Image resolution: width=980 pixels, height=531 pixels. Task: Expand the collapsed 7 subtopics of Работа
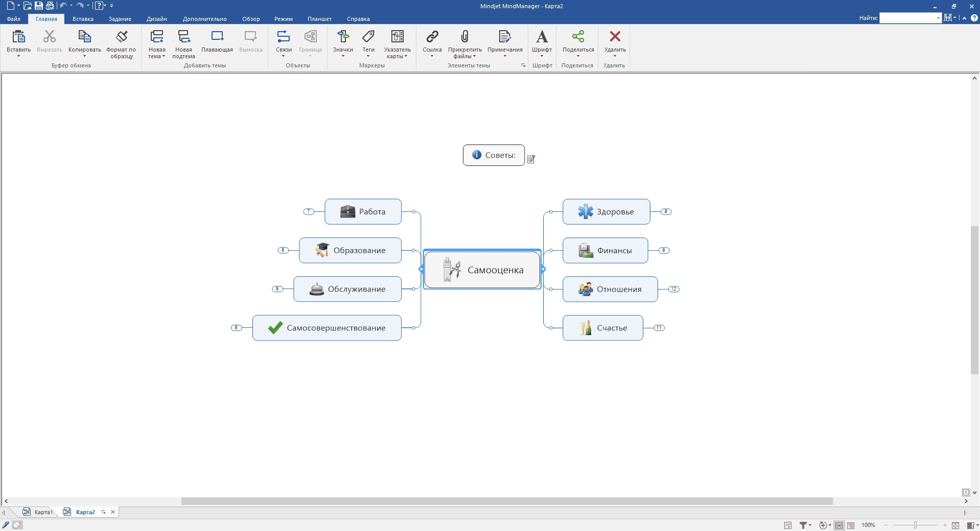pyautogui.click(x=309, y=211)
